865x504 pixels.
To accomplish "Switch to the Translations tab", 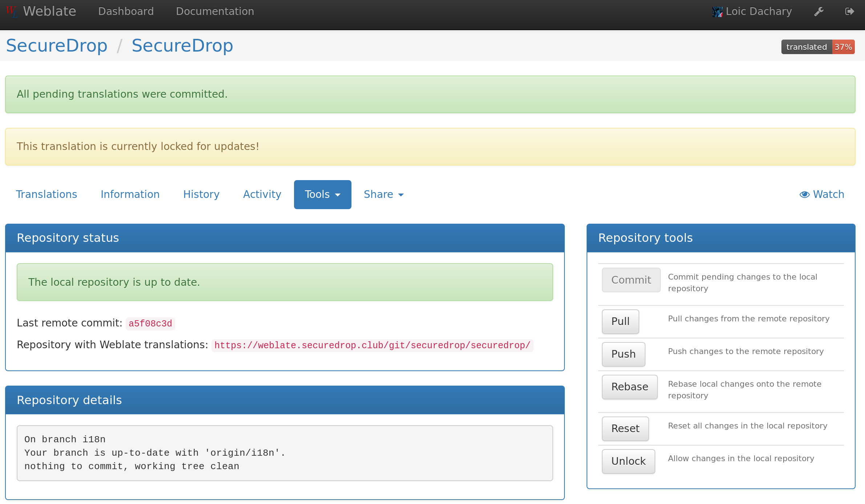I will tap(47, 195).
